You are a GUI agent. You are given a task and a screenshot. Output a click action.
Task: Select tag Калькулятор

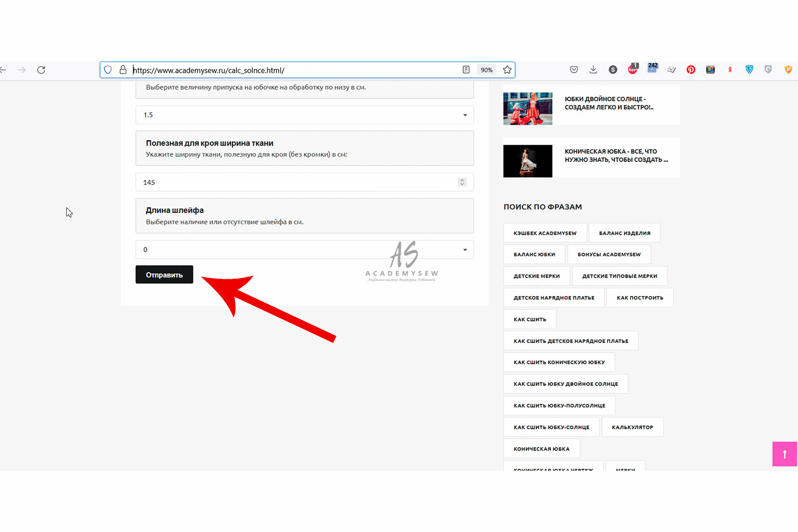pos(632,427)
